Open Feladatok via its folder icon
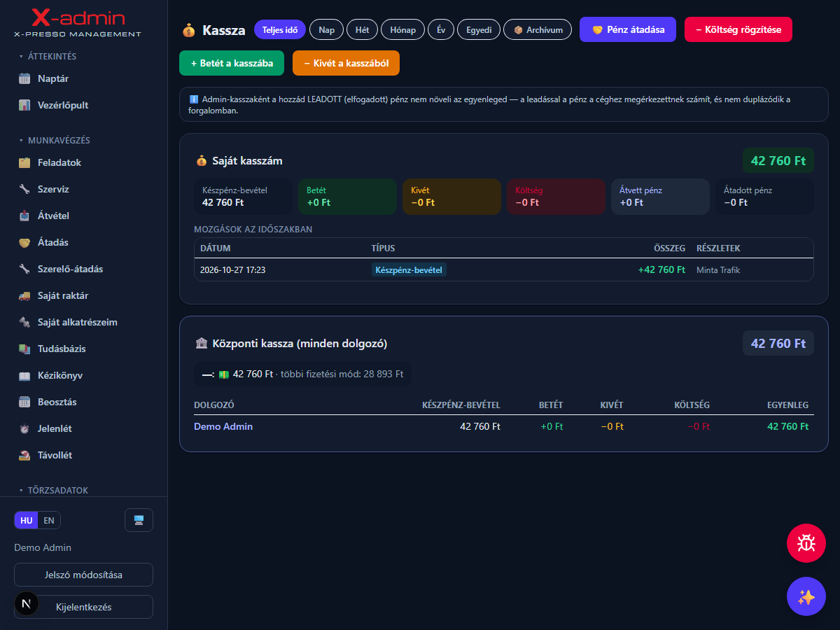Image resolution: width=840 pixels, height=630 pixels. pos(24,163)
